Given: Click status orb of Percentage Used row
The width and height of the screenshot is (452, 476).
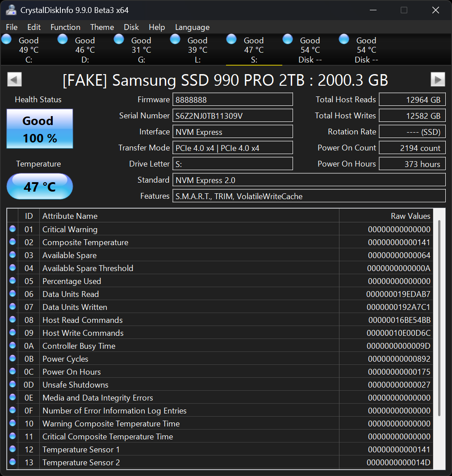Looking at the screenshot, I should pos(13,280).
